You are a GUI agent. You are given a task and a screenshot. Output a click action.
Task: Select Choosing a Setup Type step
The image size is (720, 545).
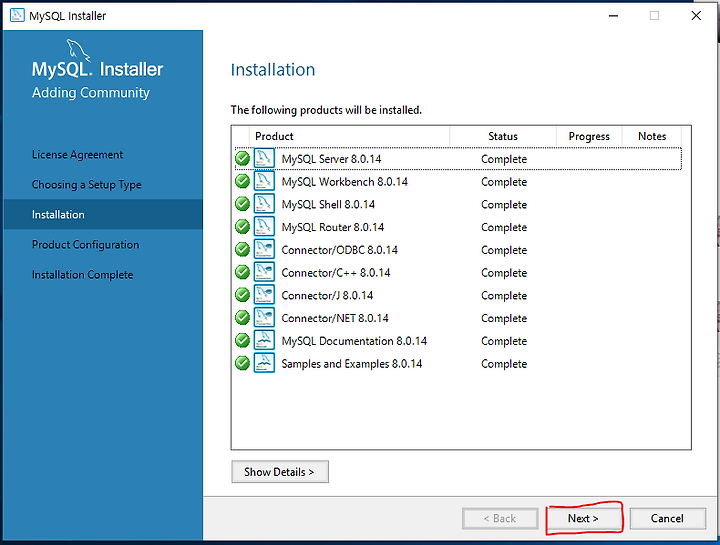pyautogui.click(x=86, y=185)
